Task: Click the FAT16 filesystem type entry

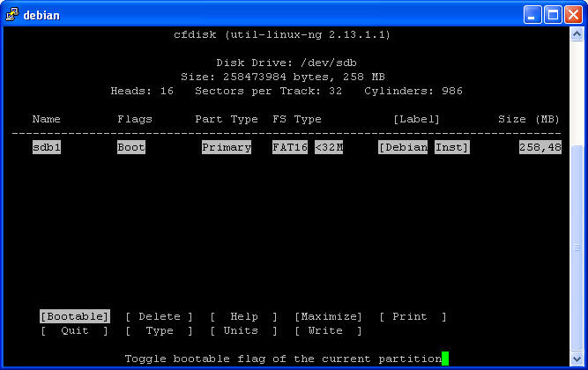Action: pyautogui.click(x=290, y=147)
